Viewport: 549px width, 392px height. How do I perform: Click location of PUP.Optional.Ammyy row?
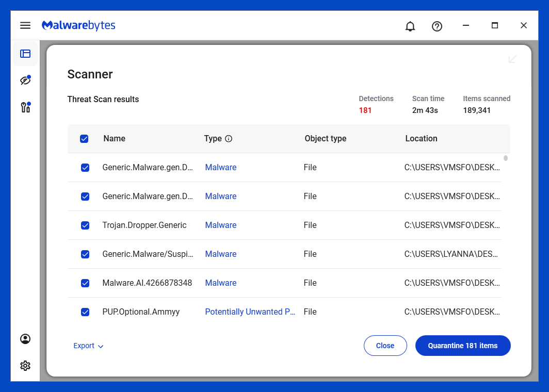click(452, 312)
